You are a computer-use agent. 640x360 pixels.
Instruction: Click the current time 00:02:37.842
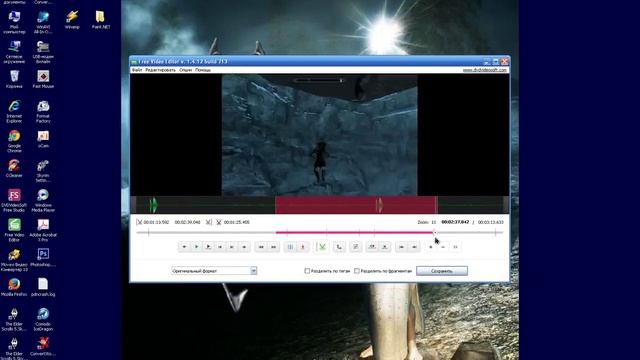pyautogui.click(x=455, y=222)
